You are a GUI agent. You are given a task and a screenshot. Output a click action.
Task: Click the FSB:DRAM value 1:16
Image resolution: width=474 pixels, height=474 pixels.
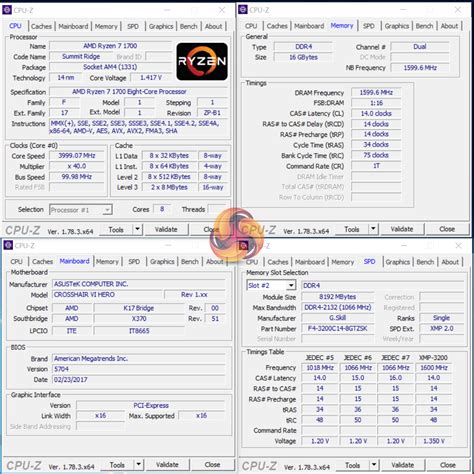click(x=376, y=103)
